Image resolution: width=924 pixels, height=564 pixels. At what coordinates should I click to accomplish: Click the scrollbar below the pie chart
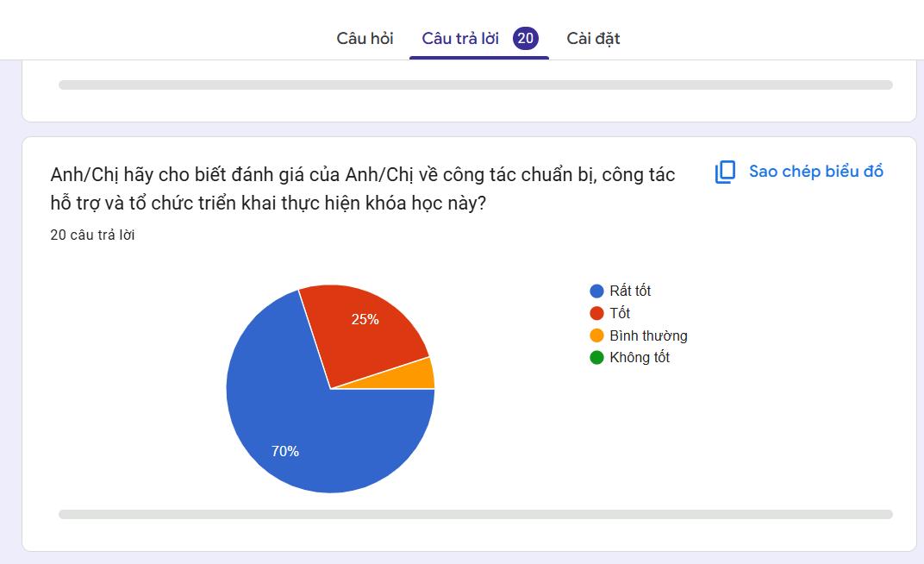476,515
